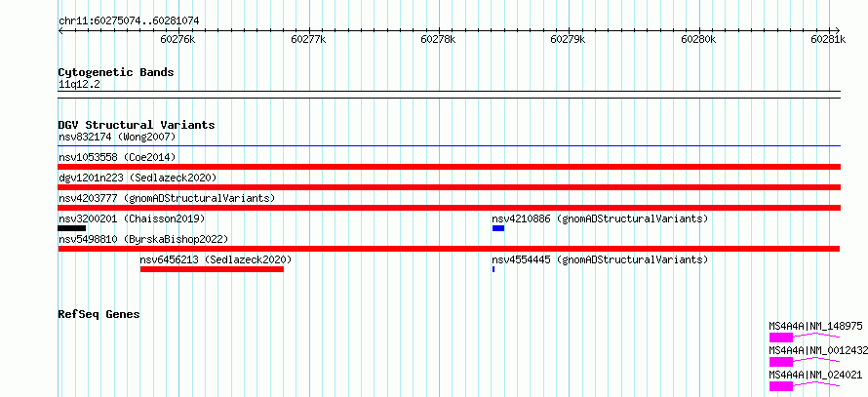868x397 pixels.
Task: Click the 60281k ruler tick label
Action: pos(829,39)
